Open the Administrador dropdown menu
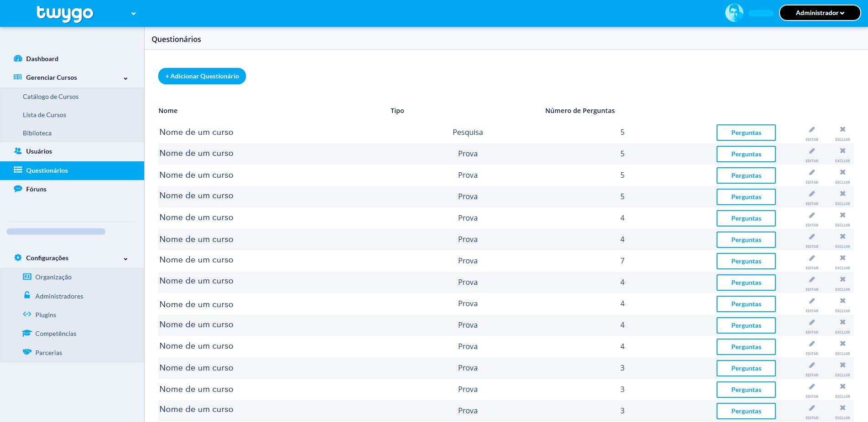Image resolution: width=868 pixels, height=422 pixels. [x=820, y=13]
